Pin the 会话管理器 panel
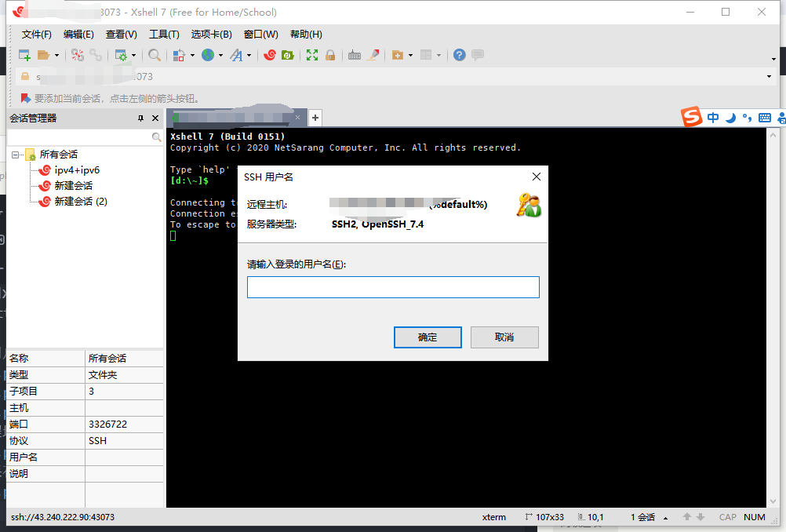 (x=141, y=118)
